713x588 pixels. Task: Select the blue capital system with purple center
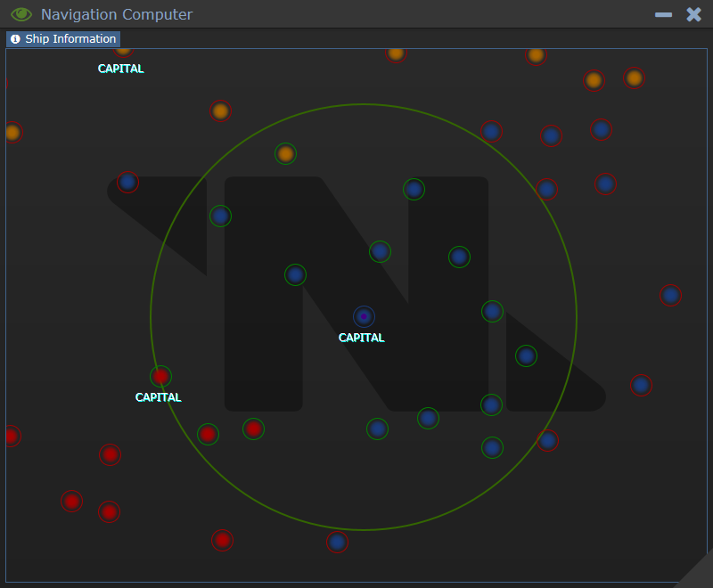(x=364, y=317)
